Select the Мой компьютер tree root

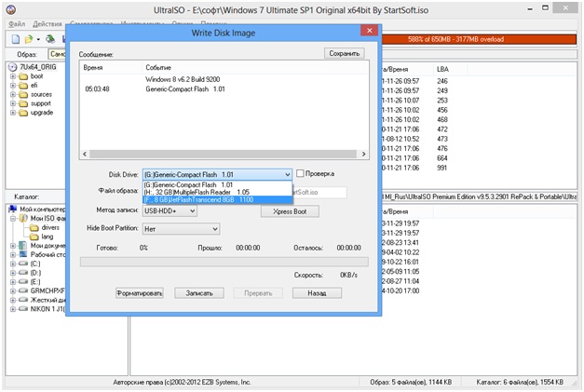(43, 210)
